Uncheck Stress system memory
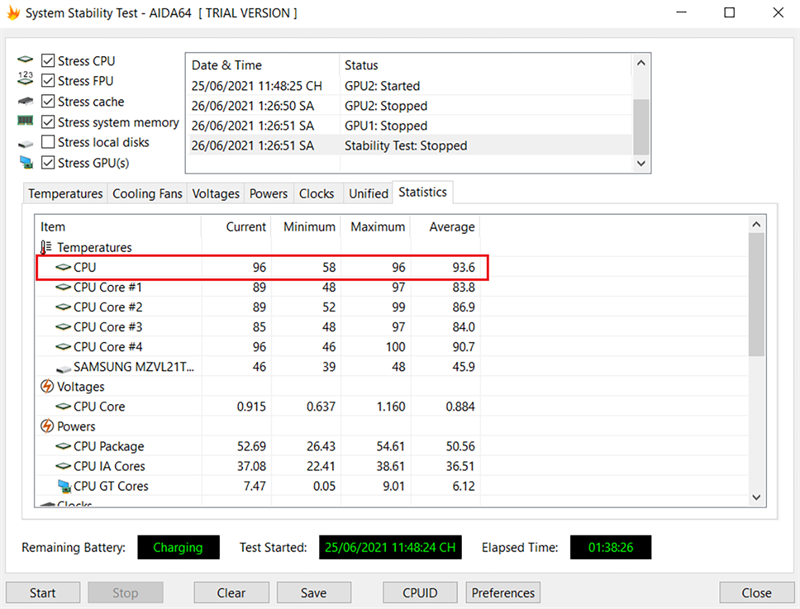The image size is (800, 609). point(48,122)
